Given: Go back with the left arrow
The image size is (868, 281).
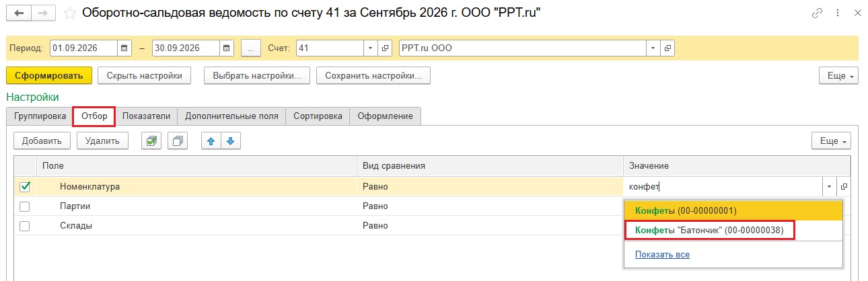Looking at the screenshot, I should (19, 13).
